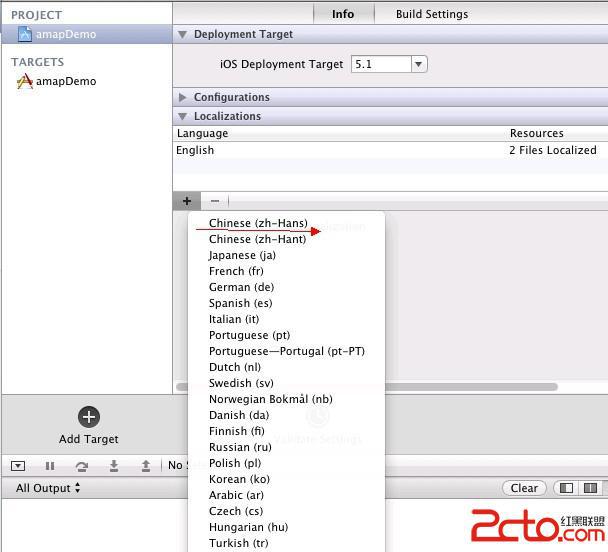The height and width of the screenshot is (552, 608).
Task: Select the English localization row
Action: click(x=390, y=150)
